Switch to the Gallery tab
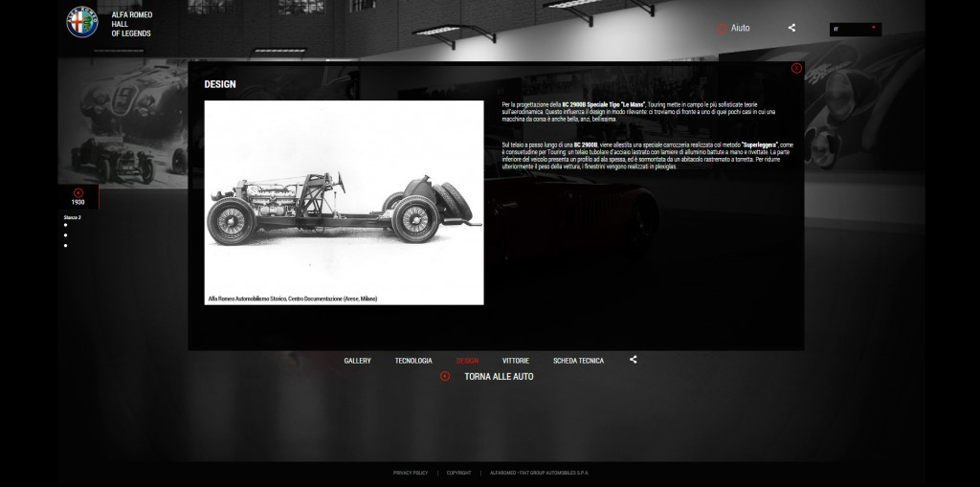The height and width of the screenshot is (487, 980). [x=357, y=361]
